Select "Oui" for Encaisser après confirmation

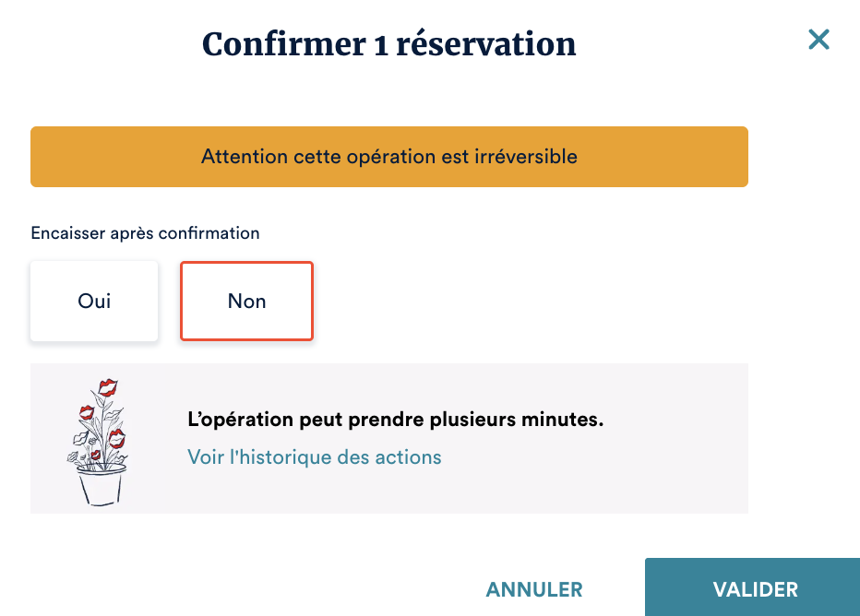pyautogui.click(x=94, y=302)
